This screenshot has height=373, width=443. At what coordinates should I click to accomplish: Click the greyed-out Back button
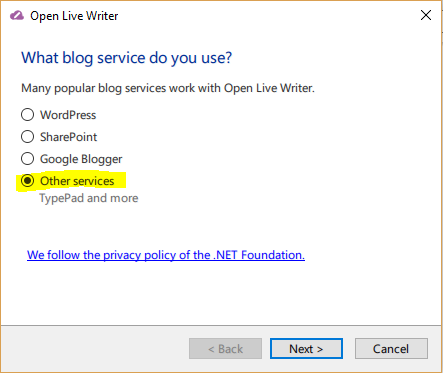click(225, 349)
